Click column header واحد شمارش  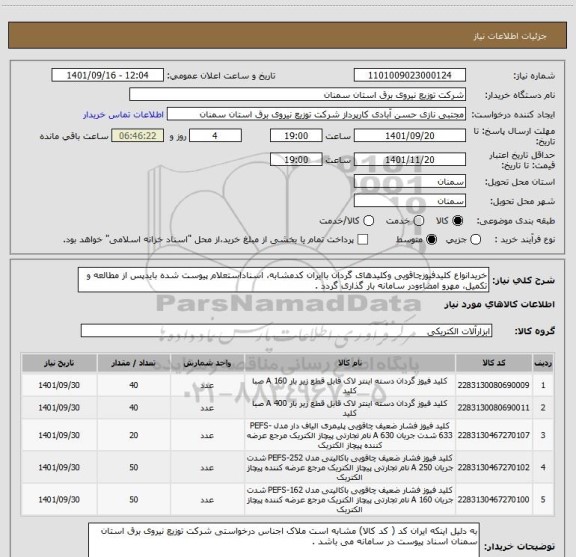point(207,363)
